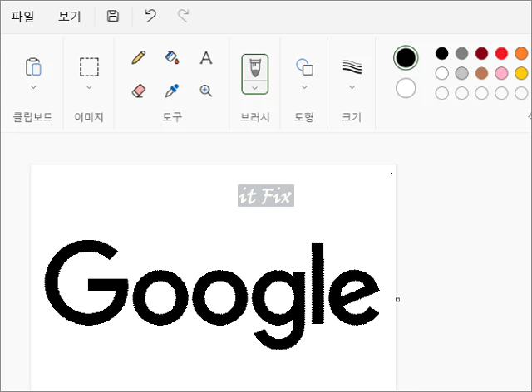
Task: Choose the rectangular selection tool
Action: coord(89,66)
